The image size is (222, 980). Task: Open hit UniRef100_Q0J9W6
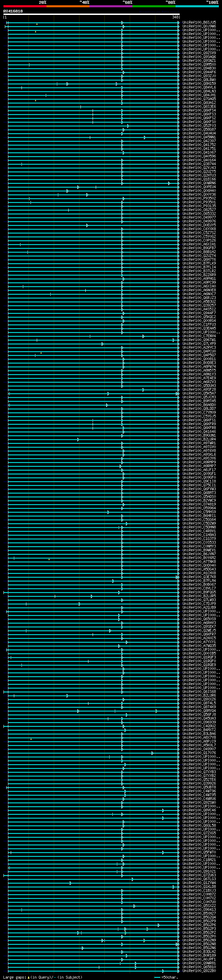click(199, 27)
